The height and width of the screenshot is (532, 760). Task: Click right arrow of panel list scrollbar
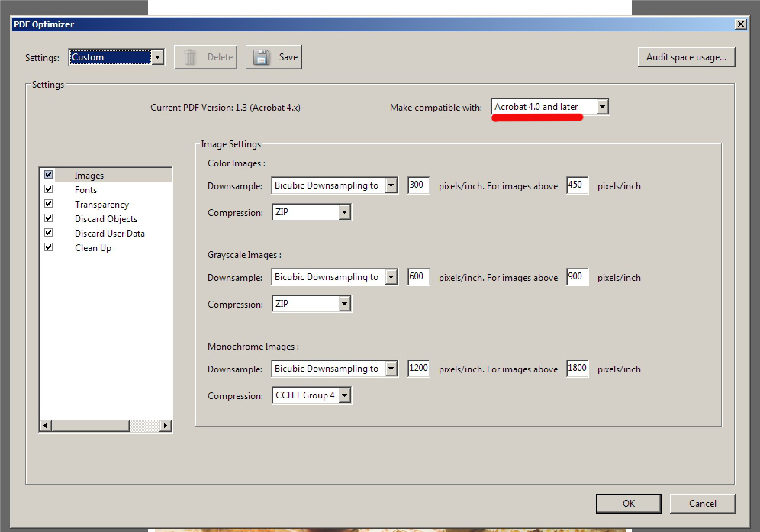tap(166, 426)
